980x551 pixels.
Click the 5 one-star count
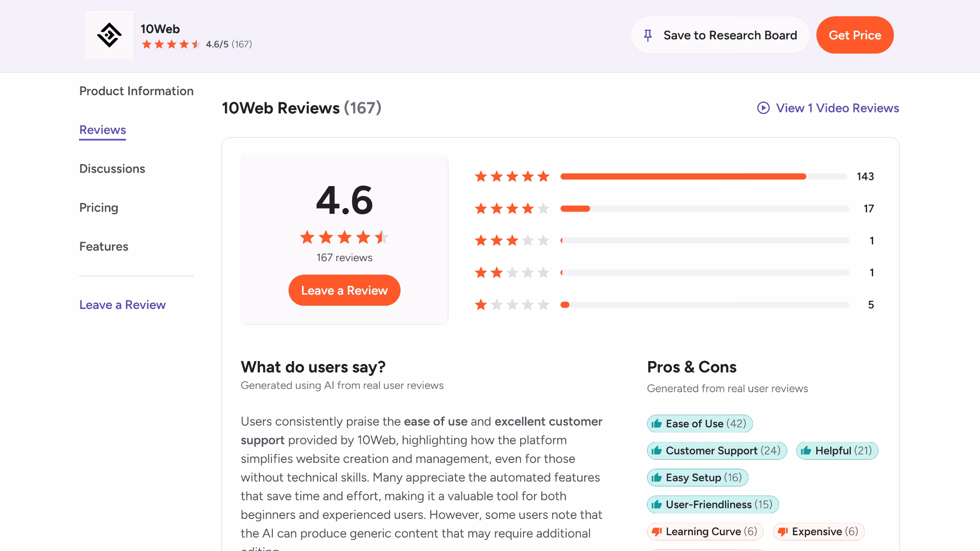click(871, 305)
